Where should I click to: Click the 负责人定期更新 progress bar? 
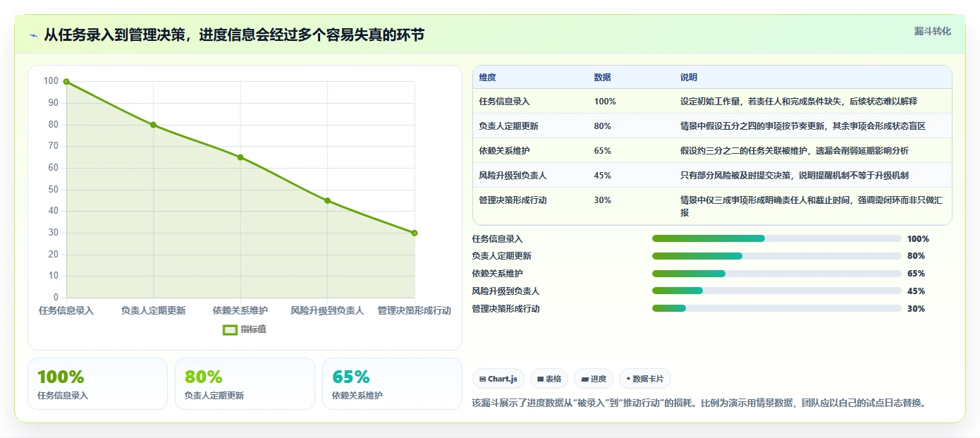click(x=776, y=256)
